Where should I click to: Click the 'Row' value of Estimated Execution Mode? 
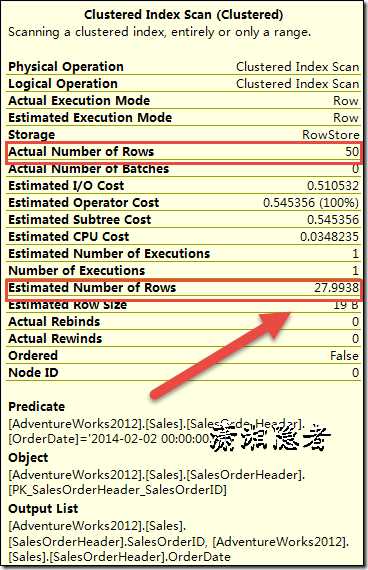click(346, 118)
